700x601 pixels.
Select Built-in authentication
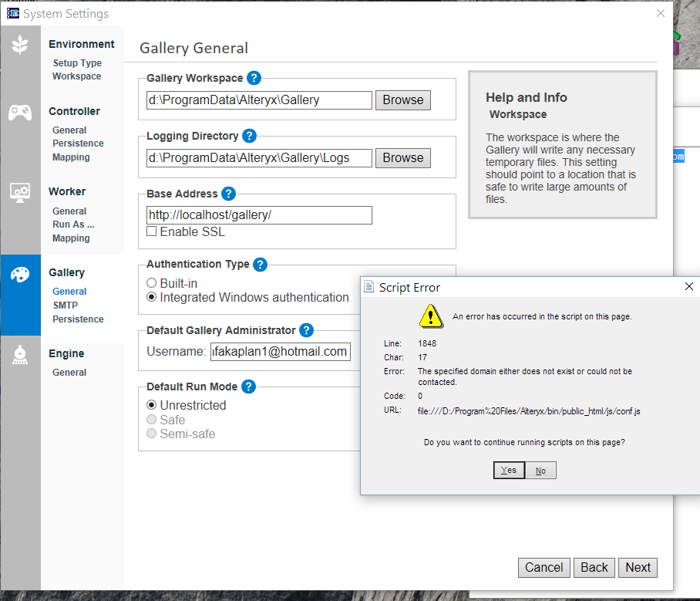(x=152, y=283)
